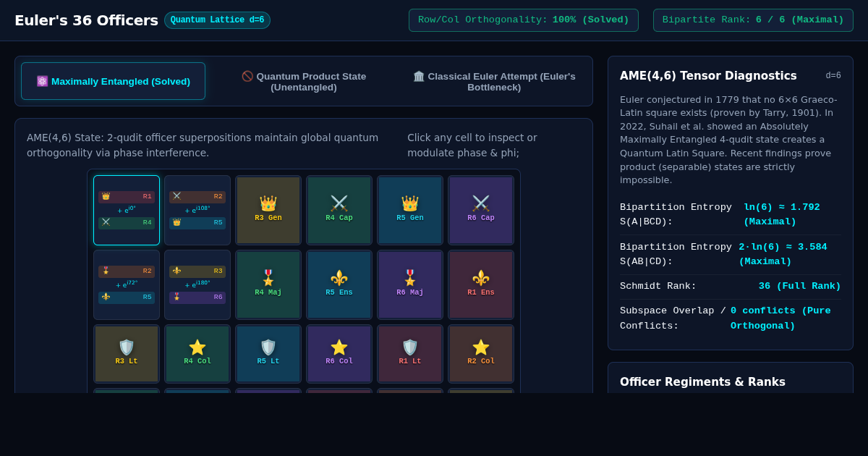This screenshot has width=868, height=456.
Task: Select the R6 Maj medal cell
Action: click(410, 285)
